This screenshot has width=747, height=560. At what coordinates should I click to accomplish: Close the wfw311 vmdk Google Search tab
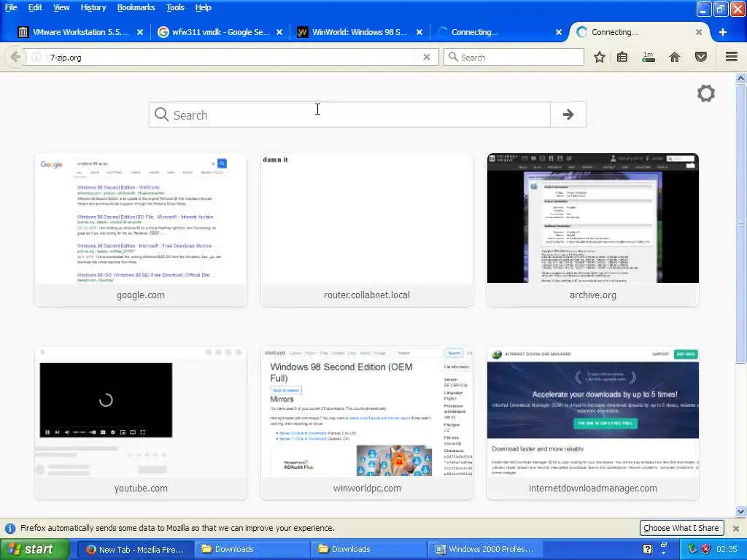coord(279,32)
